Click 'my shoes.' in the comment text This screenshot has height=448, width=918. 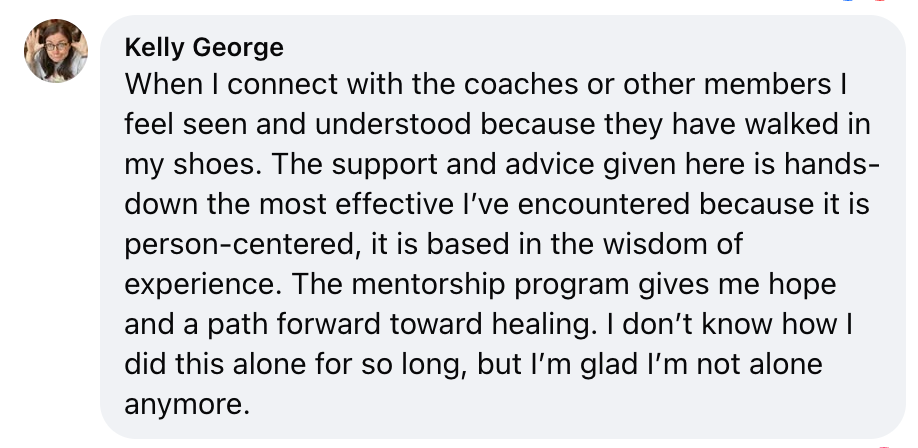193,165
